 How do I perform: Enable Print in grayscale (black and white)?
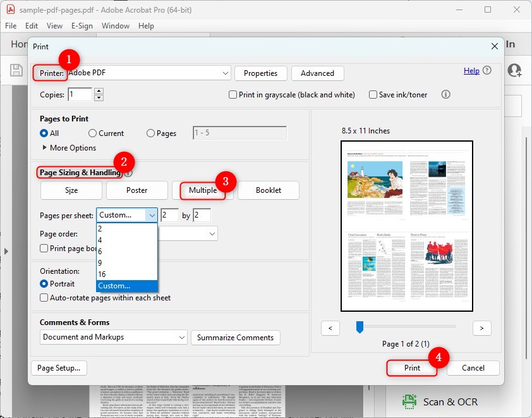coord(233,94)
